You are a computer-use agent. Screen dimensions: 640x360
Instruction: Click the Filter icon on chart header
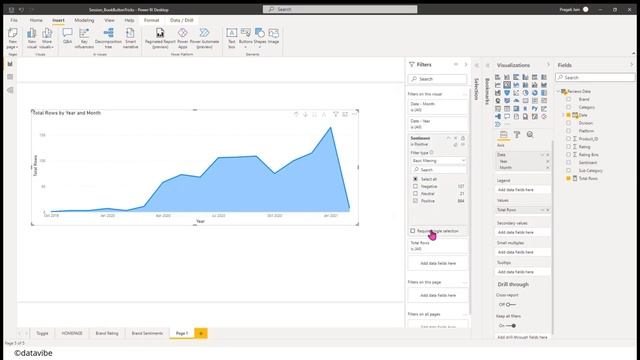(336, 114)
